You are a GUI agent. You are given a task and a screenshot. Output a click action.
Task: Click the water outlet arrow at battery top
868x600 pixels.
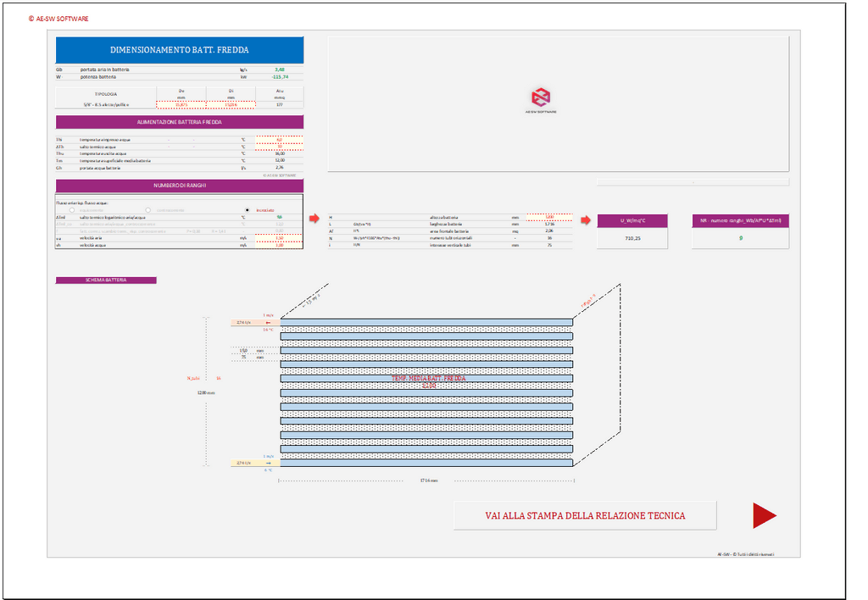click(266, 322)
